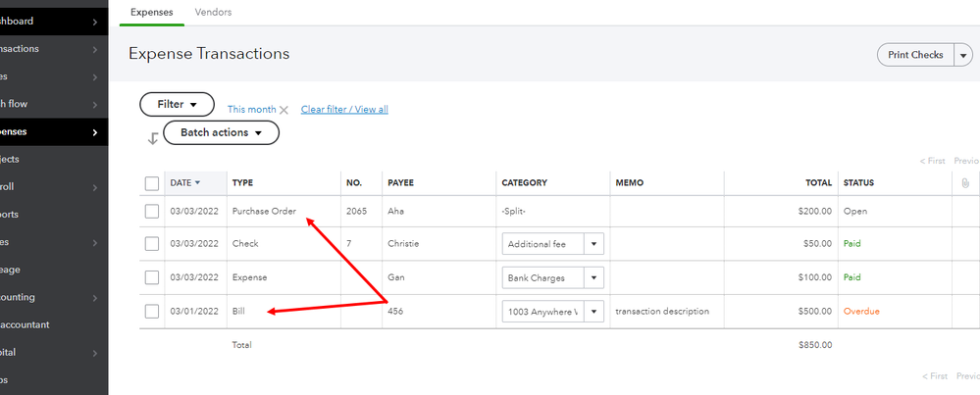Click the $200.00 total amount
Viewport: 980px width, 395px height.
[x=815, y=211]
